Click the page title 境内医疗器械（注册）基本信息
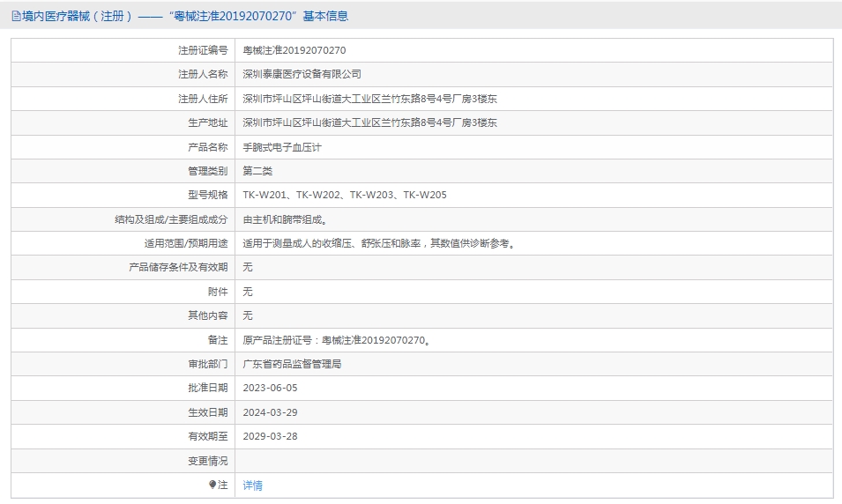Screen dimensions: 842x504 (185, 16)
